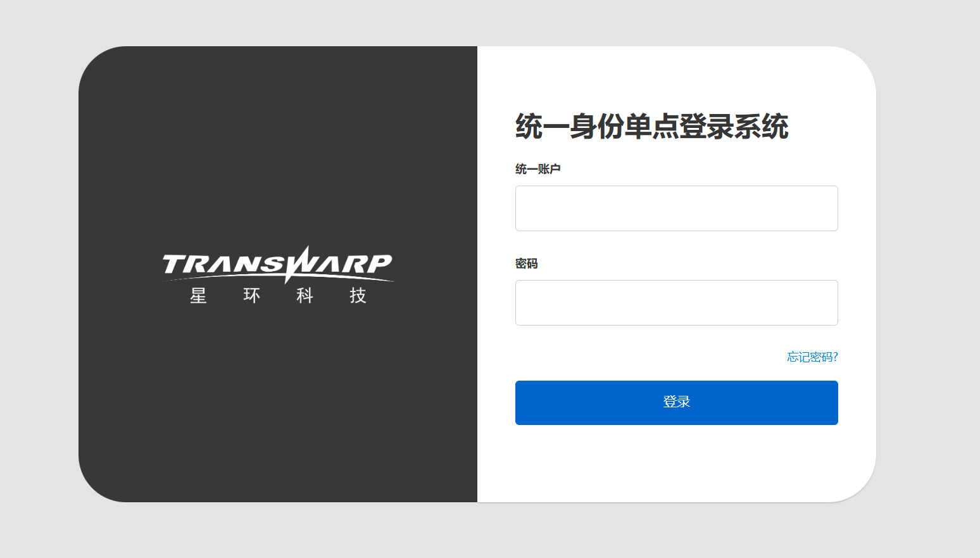The width and height of the screenshot is (980, 558).
Task: Click the 统一账户 field label
Action: 537,169
